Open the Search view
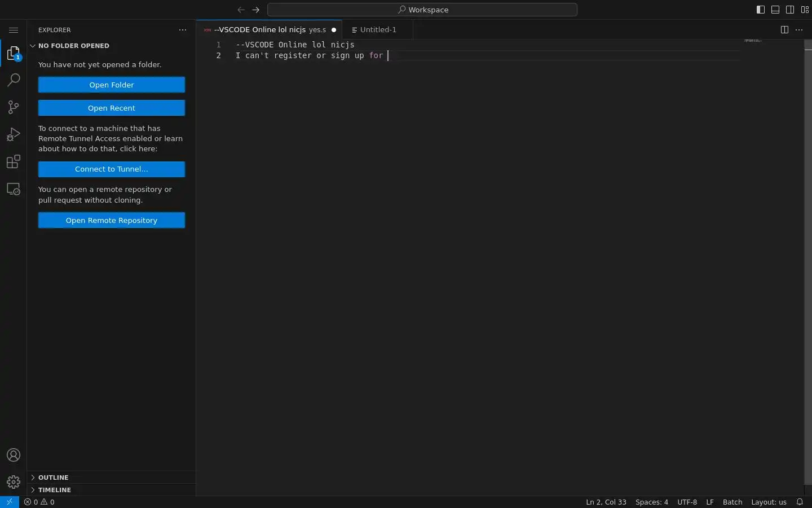 click(x=14, y=80)
